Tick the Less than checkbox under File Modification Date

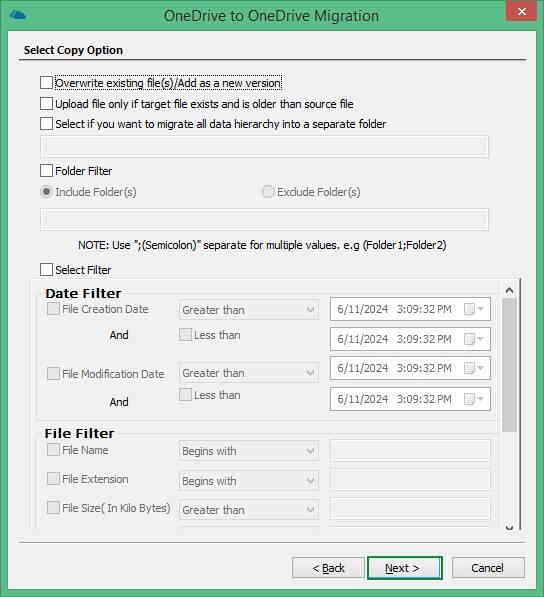[185, 394]
